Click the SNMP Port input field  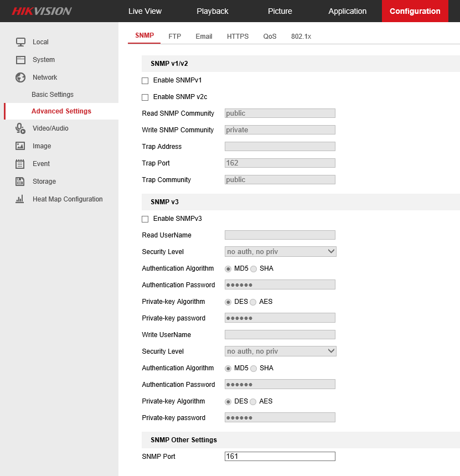(x=280, y=457)
